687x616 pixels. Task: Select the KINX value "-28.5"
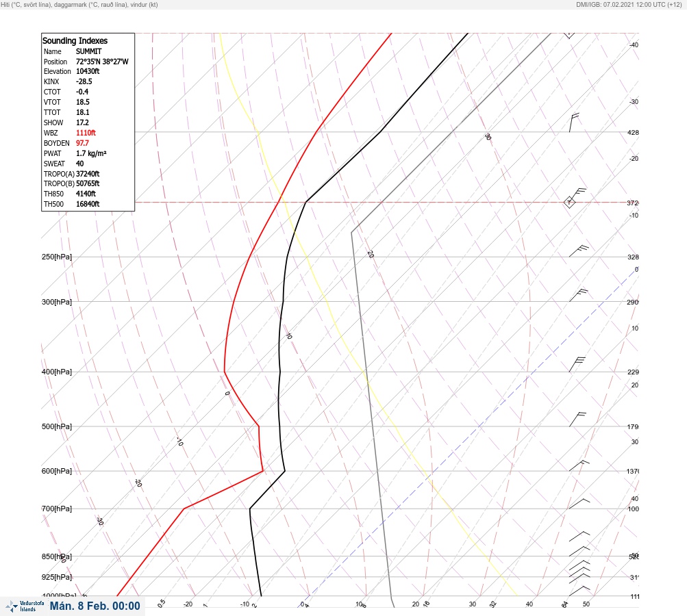point(84,81)
